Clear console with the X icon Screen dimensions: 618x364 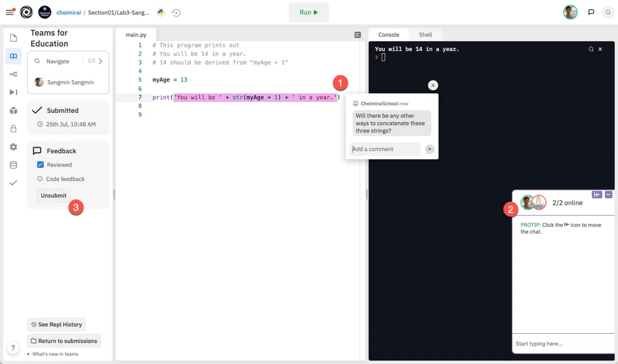(600, 49)
